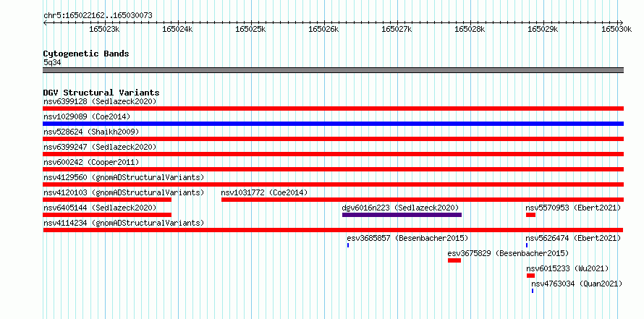
Task: Click the 165023k ruler position
Action: point(104,29)
